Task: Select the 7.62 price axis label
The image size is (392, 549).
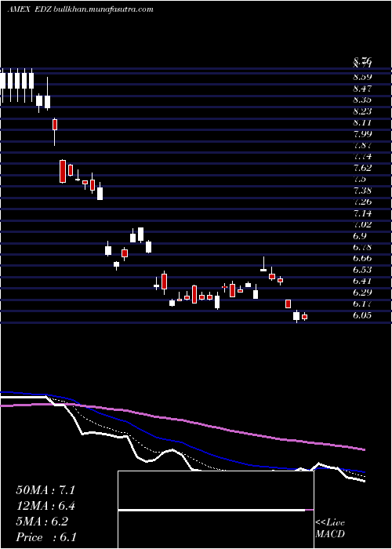Action: tap(362, 168)
